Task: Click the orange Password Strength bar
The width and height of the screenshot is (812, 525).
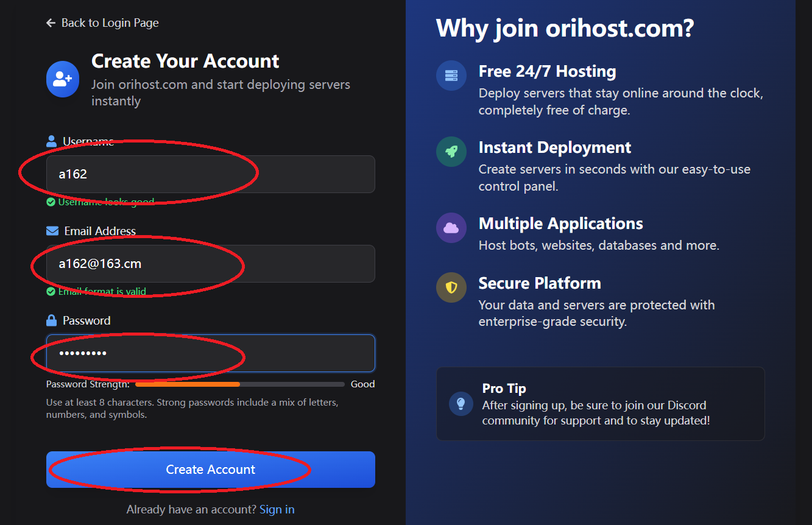Action: pyautogui.click(x=188, y=384)
